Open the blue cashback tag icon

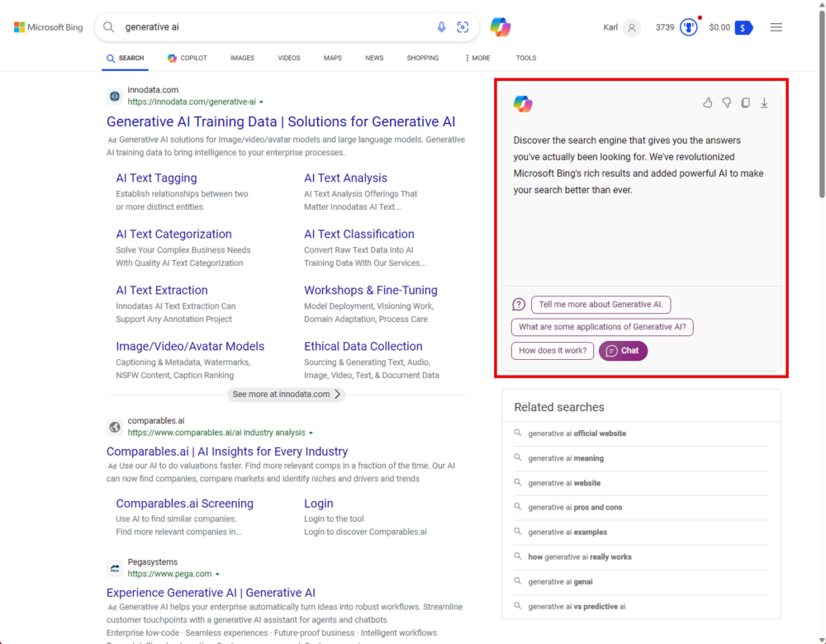click(744, 27)
